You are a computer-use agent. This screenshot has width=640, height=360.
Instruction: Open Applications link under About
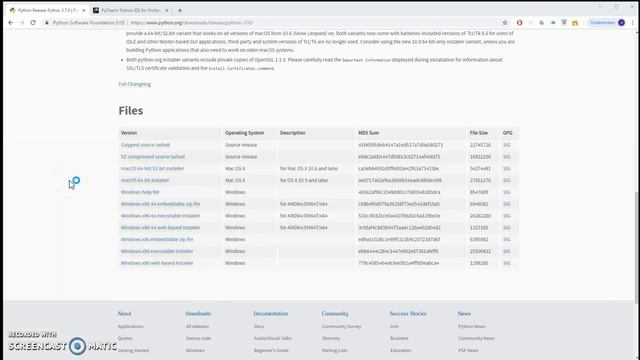(x=131, y=327)
